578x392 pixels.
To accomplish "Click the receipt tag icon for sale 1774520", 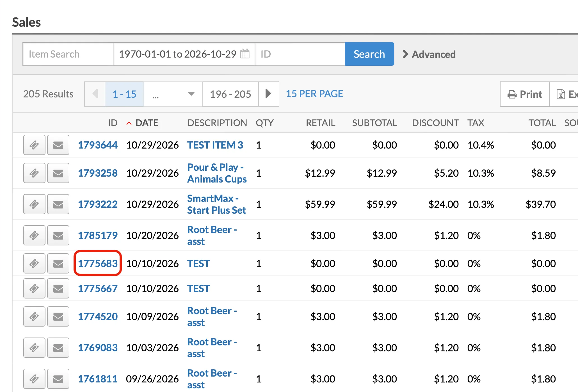I will 34,316.
